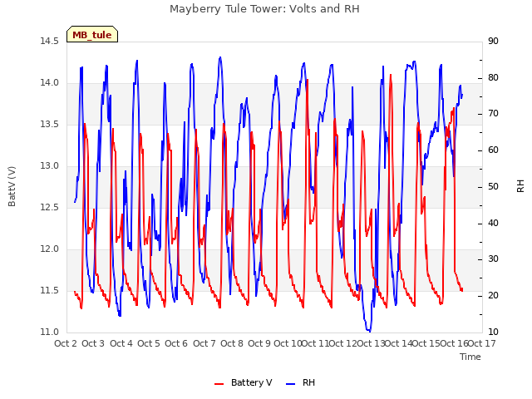Click the 'Oct 13' date tick label

point(371,343)
